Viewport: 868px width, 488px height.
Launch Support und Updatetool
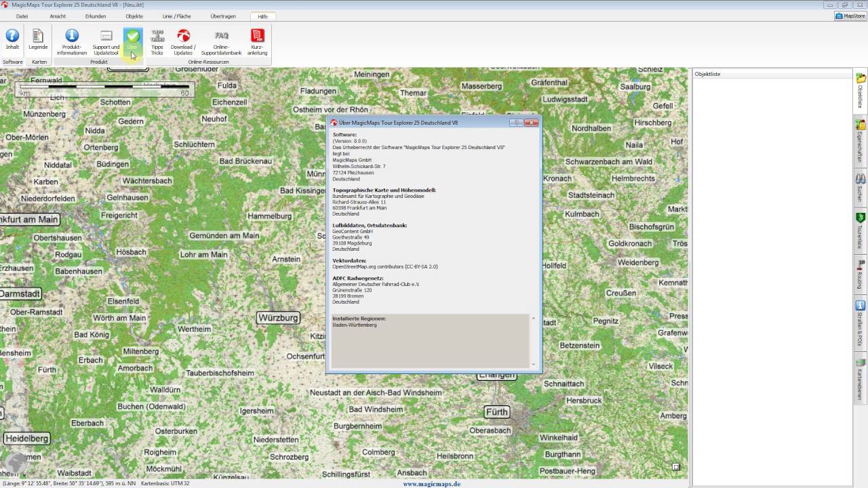106,42
